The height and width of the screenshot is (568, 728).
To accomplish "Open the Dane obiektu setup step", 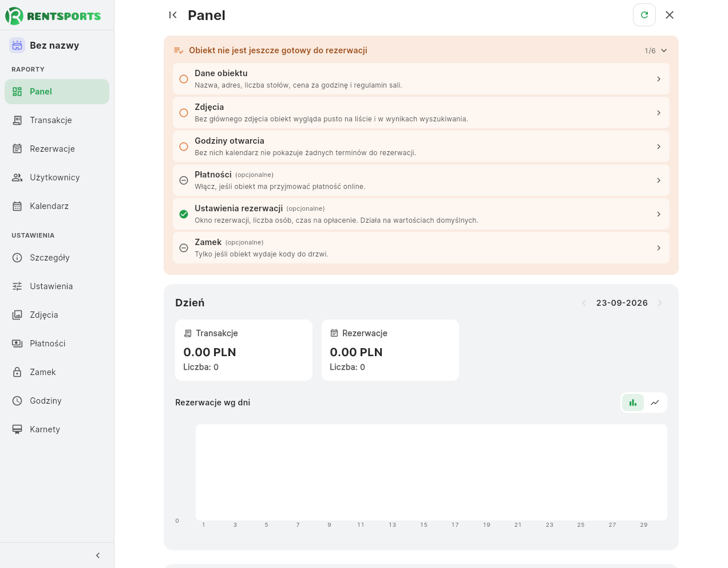I will point(421,79).
